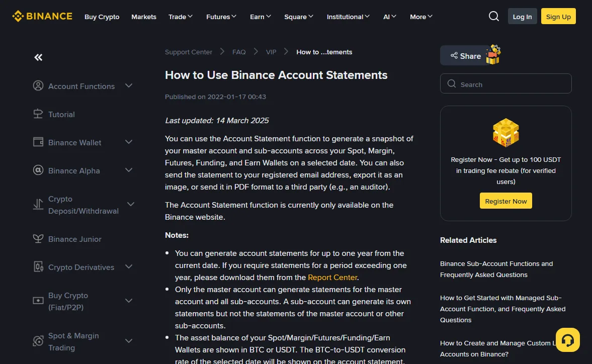Screen dimensions: 592x364
Task: Open support chat headset button
Action: [x=567, y=340]
